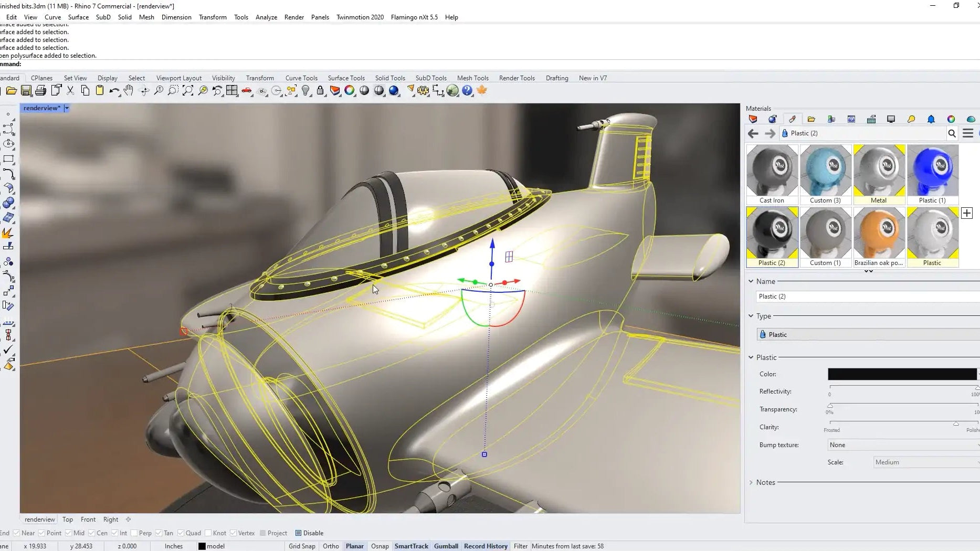
Task: Check the Disable osnap checkbox
Action: [x=298, y=533]
